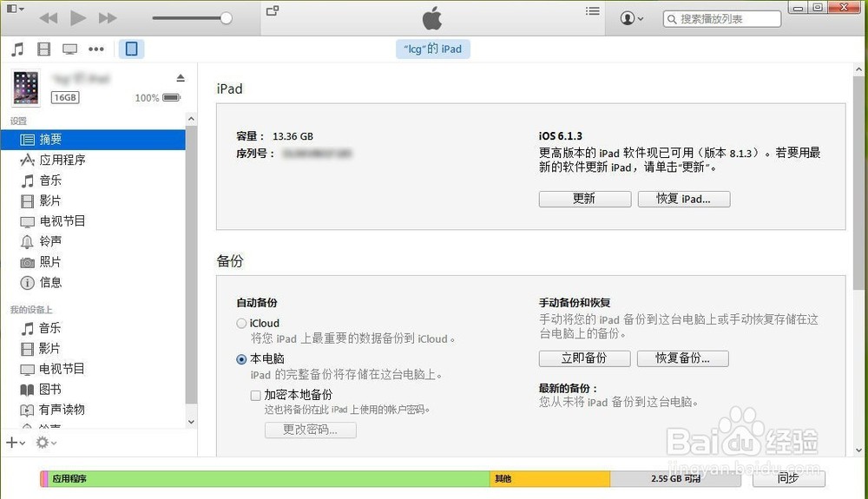Select 影片 under 我的设备上
The image size is (868, 499).
93,349
